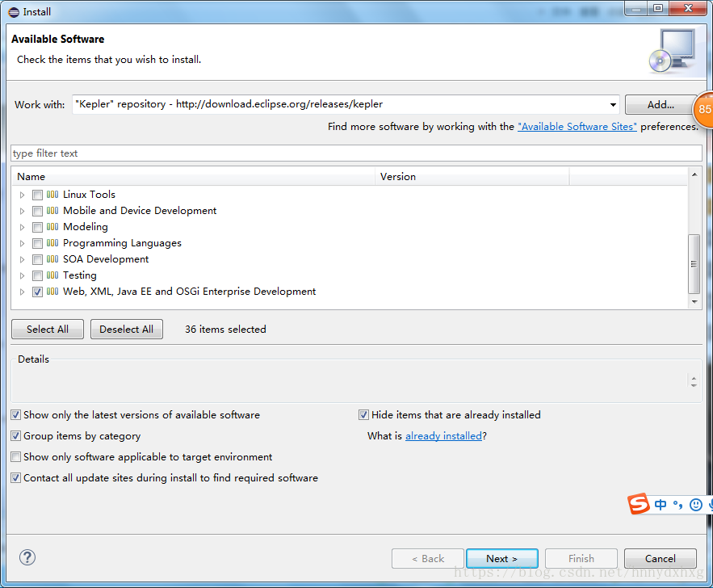This screenshot has width=713, height=588.
Task: Check the Modeling checkbox
Action: pos(38,228)
